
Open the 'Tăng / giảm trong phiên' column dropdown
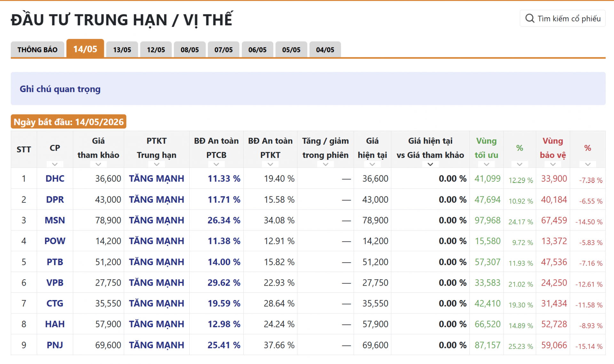pos(326,164)
